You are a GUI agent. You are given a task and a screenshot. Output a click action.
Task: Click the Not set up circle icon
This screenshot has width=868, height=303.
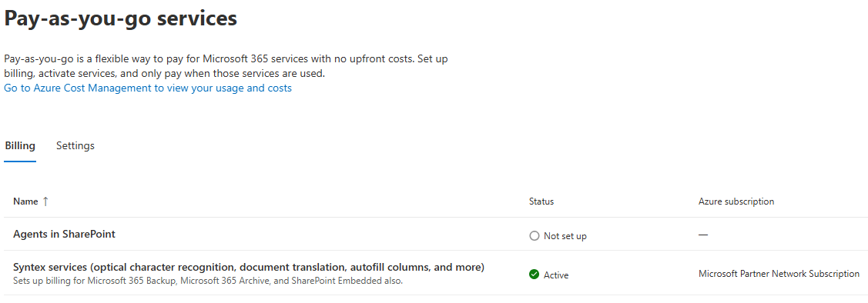[x=535, y=236]
